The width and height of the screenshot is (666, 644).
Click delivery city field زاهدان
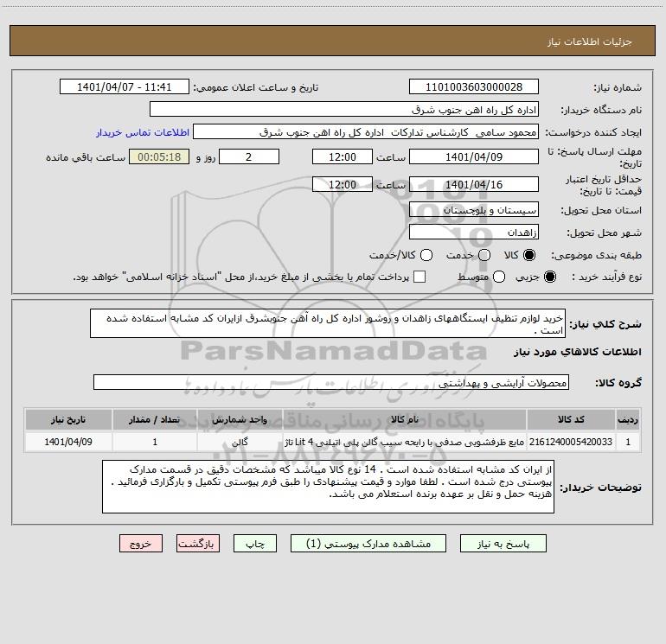pyautogui.click(x=474, y=232)
